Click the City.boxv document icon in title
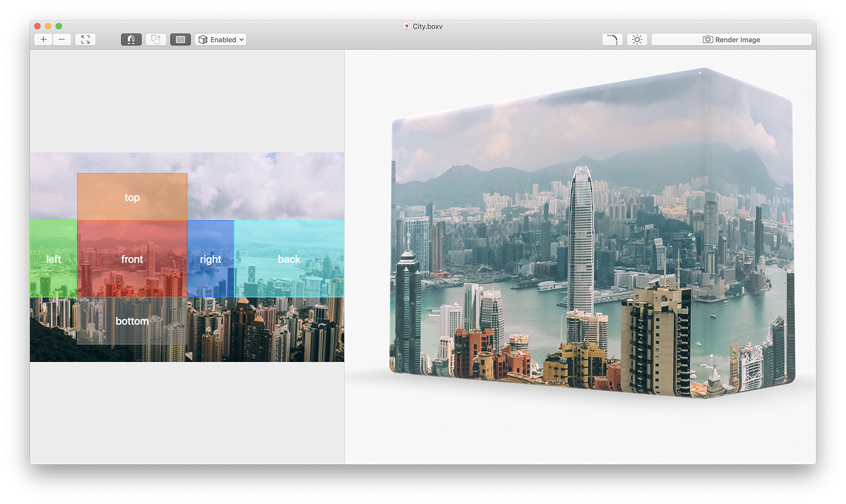The height and width of the screenshot is (504, 846). 406,26
